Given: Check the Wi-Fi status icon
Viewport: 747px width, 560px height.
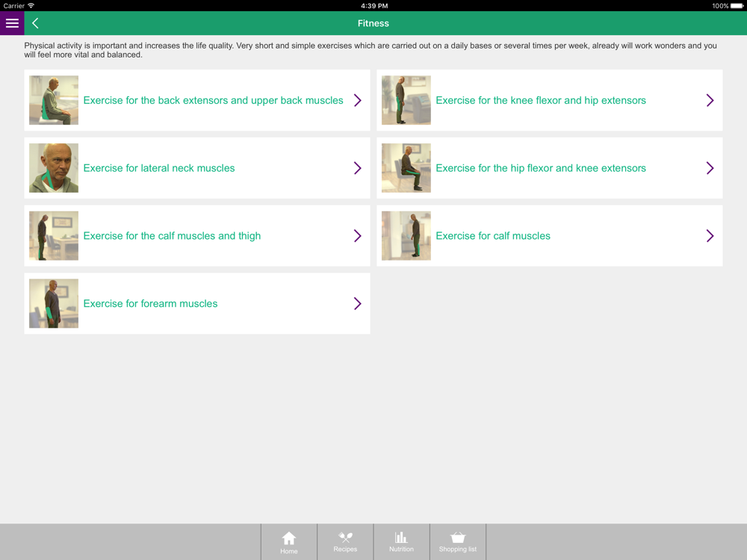Looking at the screenshot, I should point(31,6).
